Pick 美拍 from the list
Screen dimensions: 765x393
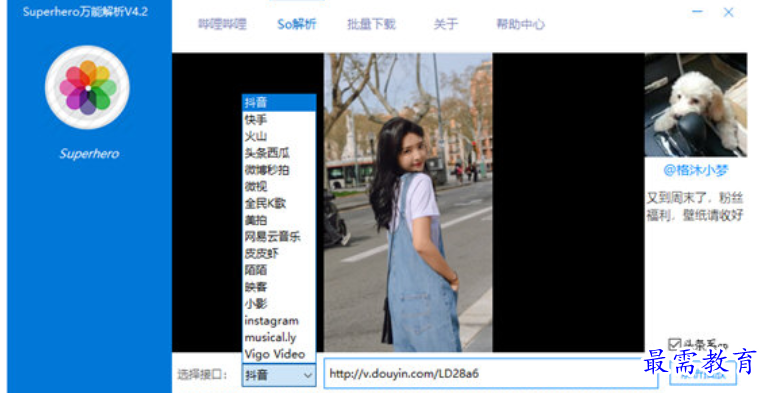point(279,220)
